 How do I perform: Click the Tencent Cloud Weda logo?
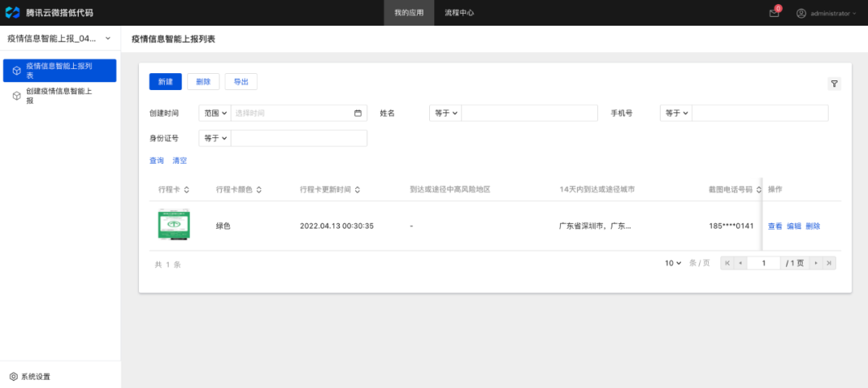click(x=12, y=12)
